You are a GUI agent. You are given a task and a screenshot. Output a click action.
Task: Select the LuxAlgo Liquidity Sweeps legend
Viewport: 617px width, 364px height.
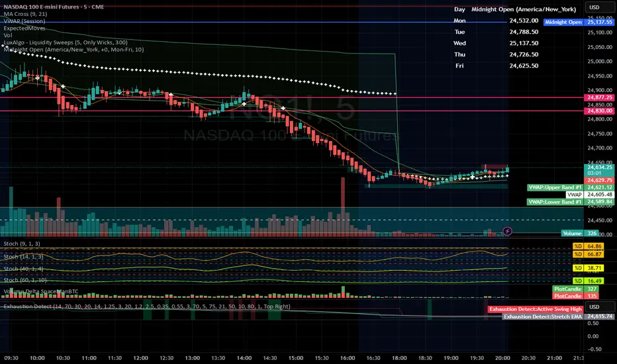coord(66,42)
